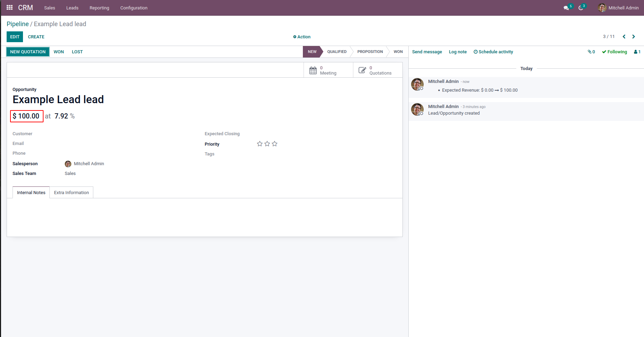Set pipeline stage to Won

[398, 52]
